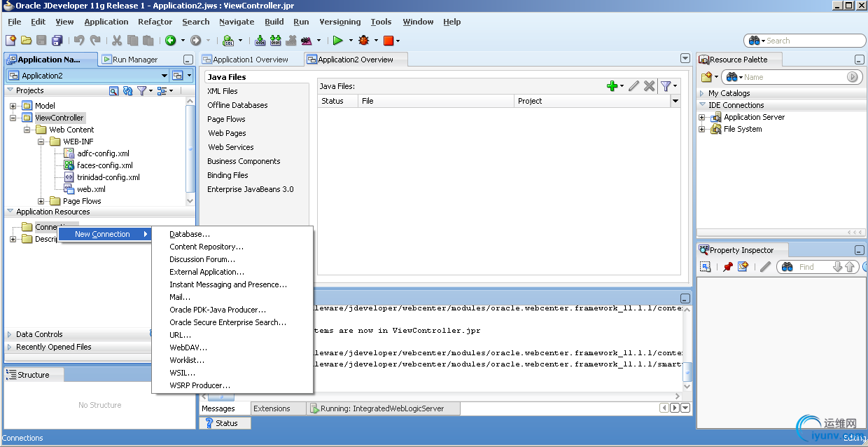The width and height of the screenshot is (868, 447).
Task: Click the application menu icon beside Application2 dropdown
Action: [x=178, y=76]
